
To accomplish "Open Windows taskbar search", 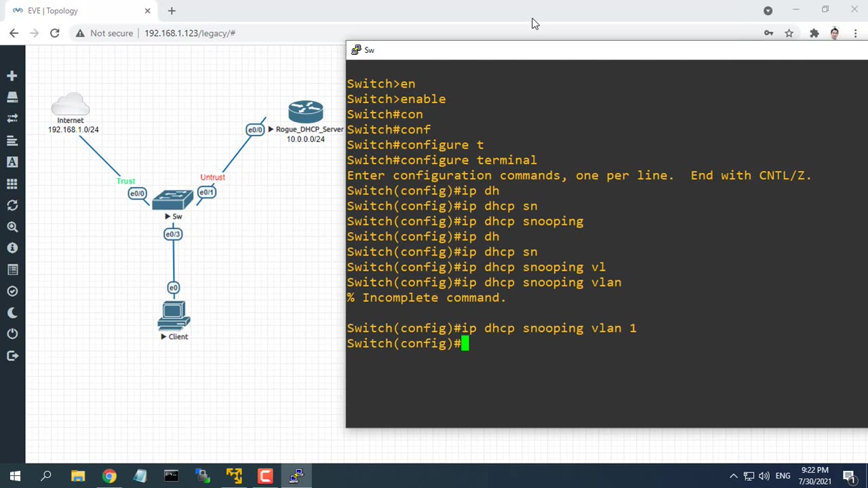I will click(46, 476).
